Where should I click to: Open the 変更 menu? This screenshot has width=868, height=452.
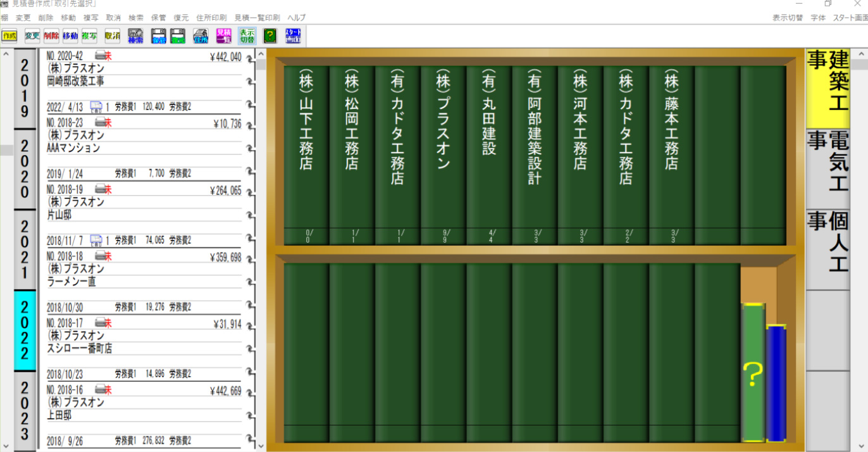(23, 18)
